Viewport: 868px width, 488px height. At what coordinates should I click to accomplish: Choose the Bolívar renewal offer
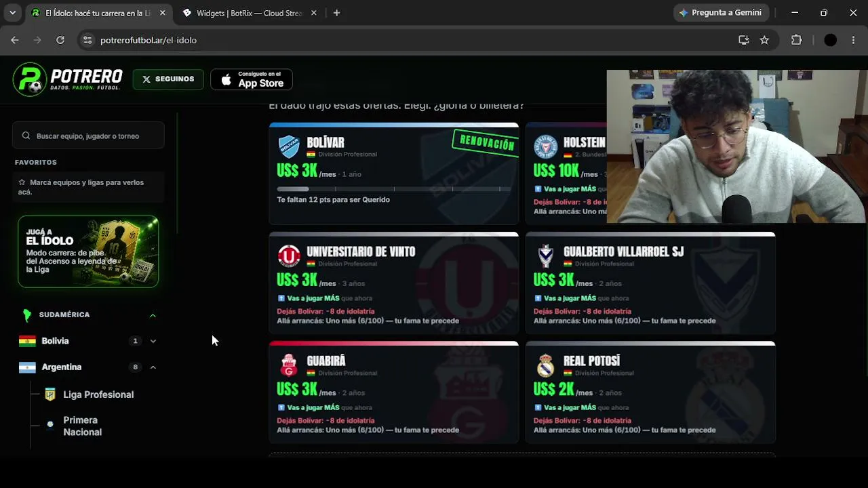(x=393, y=174)
